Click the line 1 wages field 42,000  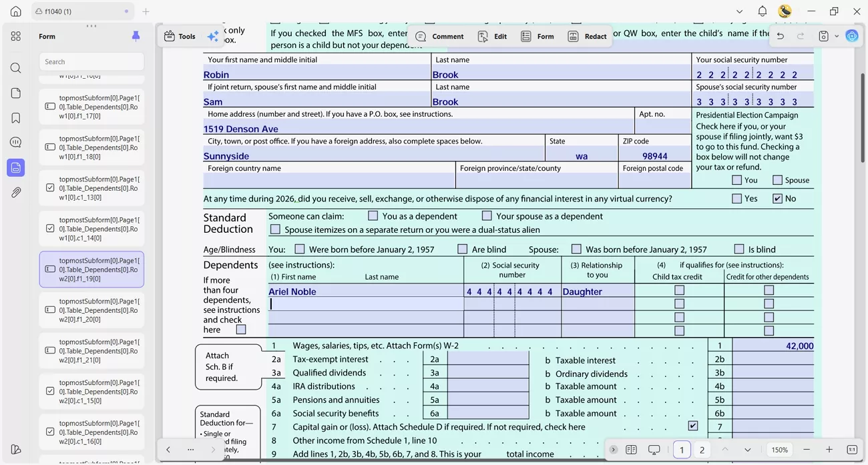click(x=773, y=346)
